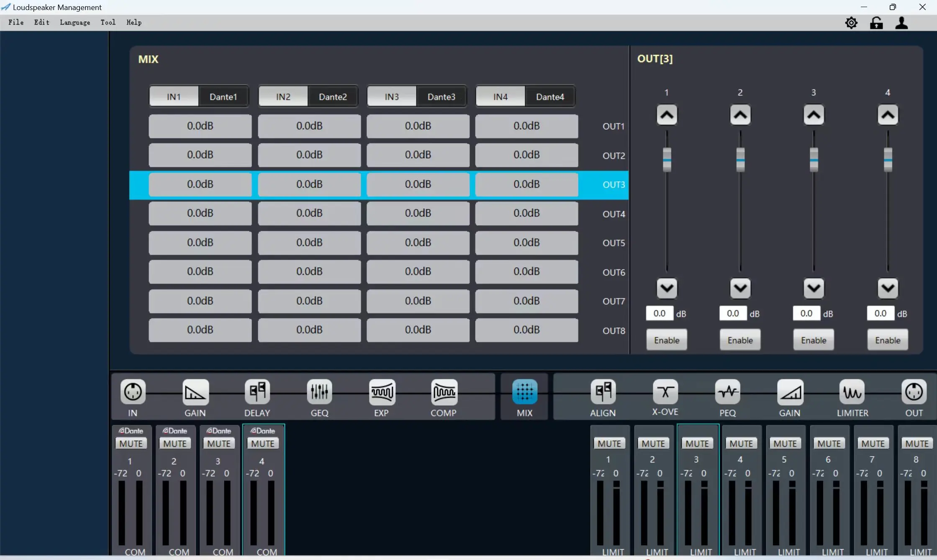Open the ALIGN module icon

(603, 392)
